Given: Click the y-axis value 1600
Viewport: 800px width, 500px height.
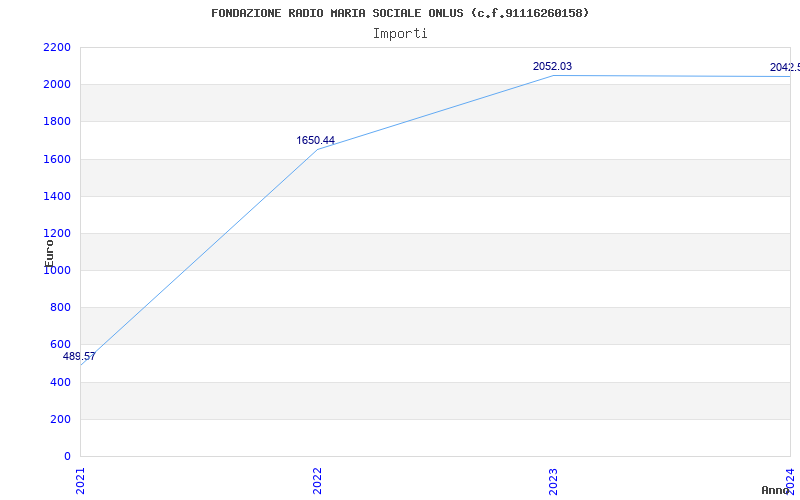Looking at the screenshot, I should click(x=57, y=159).
